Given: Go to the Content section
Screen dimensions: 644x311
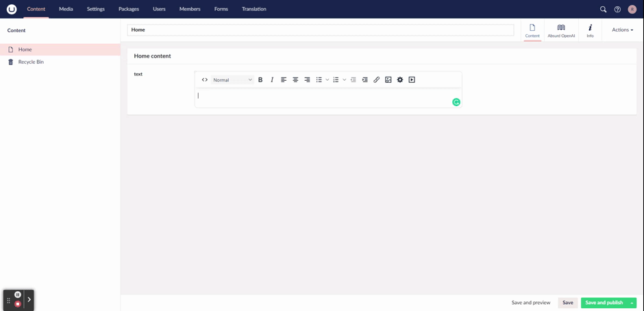Looking at the screenshot, I should (36, 9).
